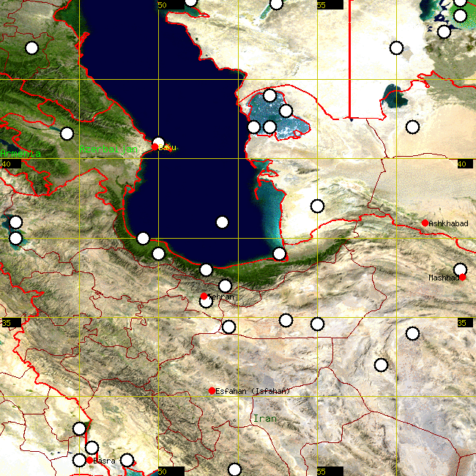Viewport: 476px width, 476px height.
Task: Click the white marker immediately left of Basra dot
Action: [79, 460]
